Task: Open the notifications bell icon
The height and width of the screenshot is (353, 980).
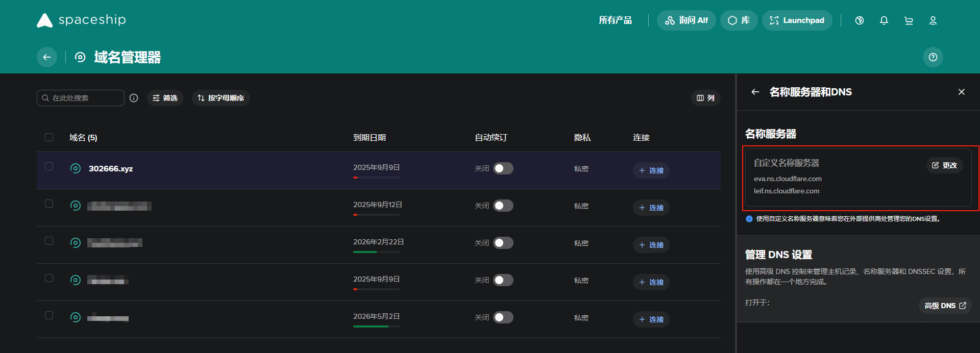Action: pyautogui.click(x=884, y=20)
